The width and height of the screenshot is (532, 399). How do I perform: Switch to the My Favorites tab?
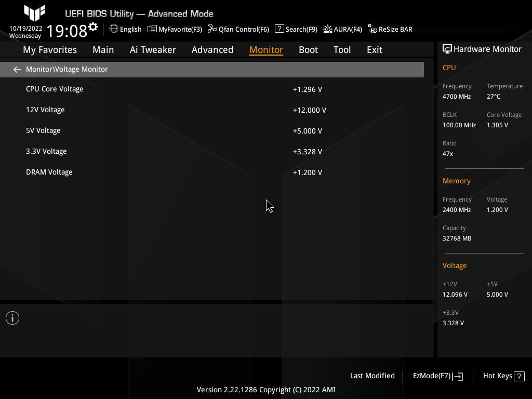tap(49, 49)
